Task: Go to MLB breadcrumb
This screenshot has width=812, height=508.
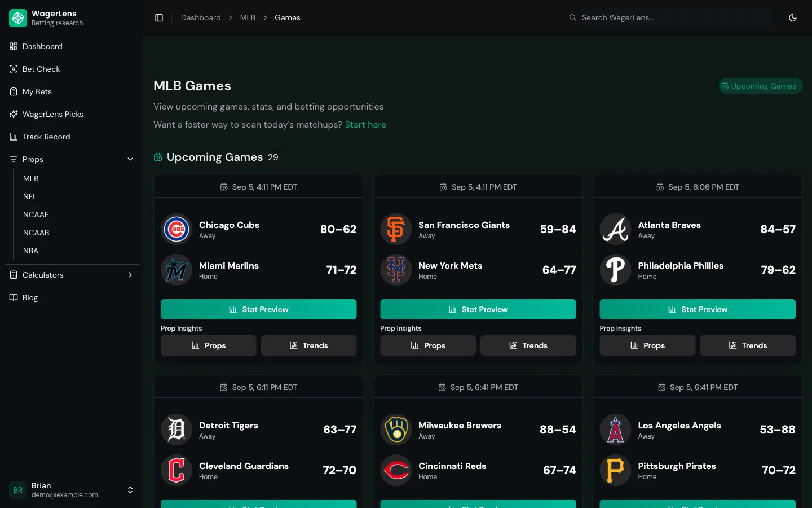Action: point(248,18)
